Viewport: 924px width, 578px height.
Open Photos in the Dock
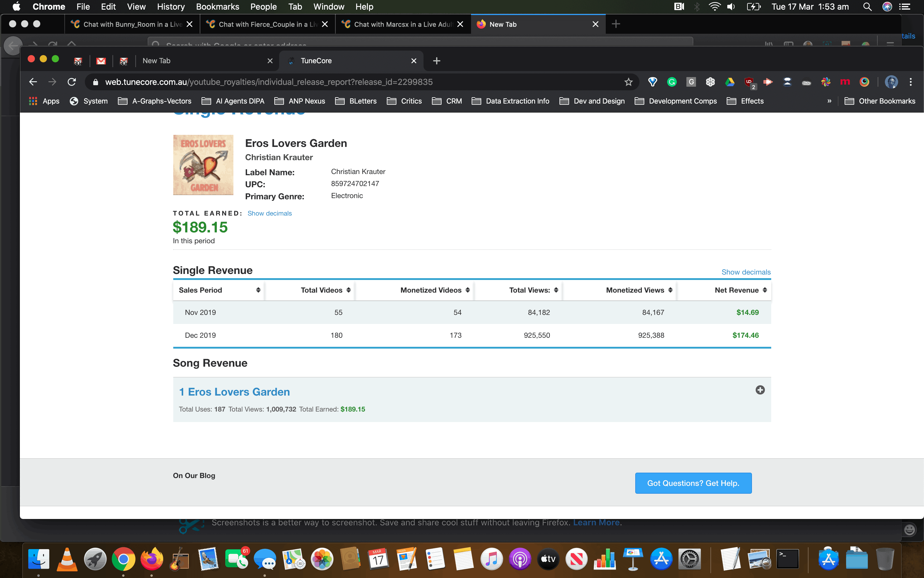point(322,559)
